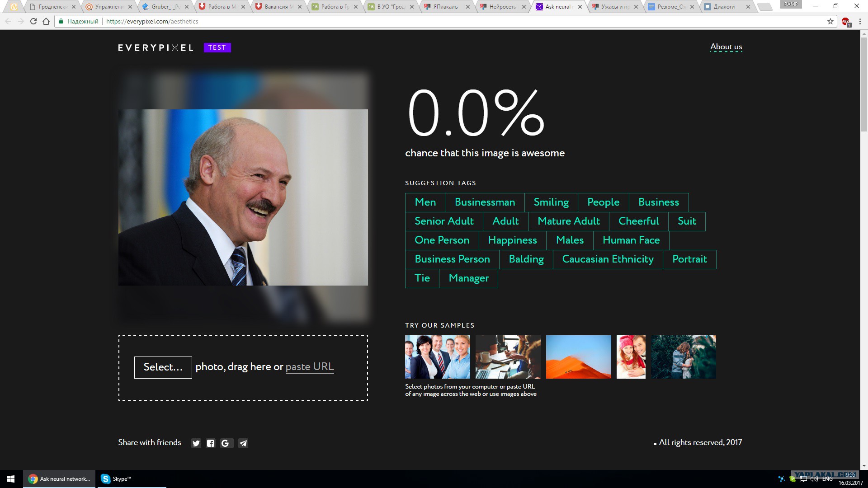This screenshot has height=488, width=868.
Task: Click the Balding suggestion tag
Action: point(526,259)
